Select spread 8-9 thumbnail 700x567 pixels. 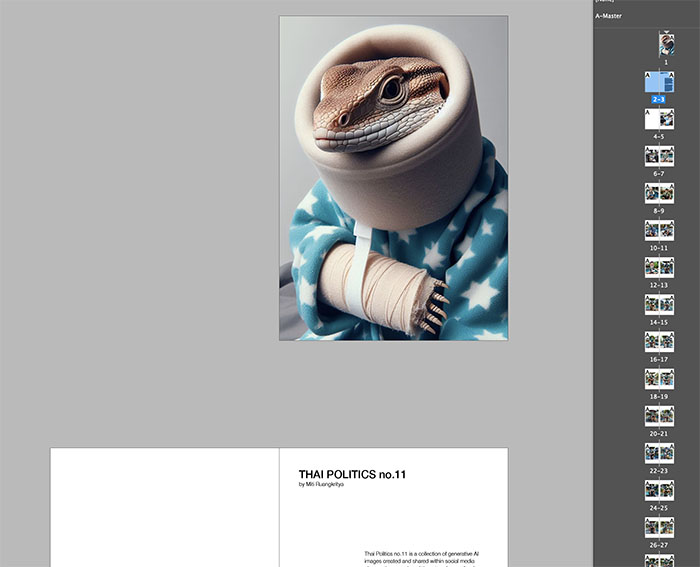659,193
